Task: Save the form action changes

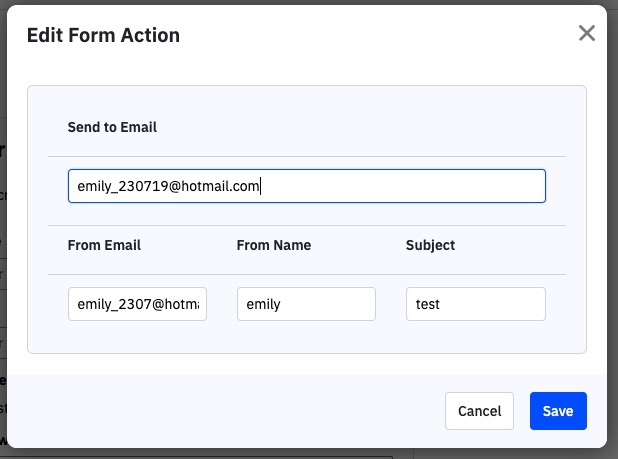Action: tap(558, 411)
